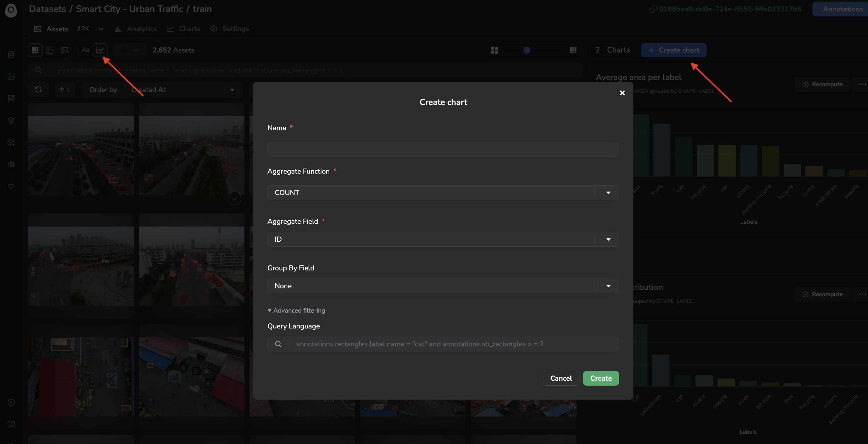Open the documentation book sidebar icon
Image resolution: width=868 pixels, height=444 pixels.
pos(11,424)
